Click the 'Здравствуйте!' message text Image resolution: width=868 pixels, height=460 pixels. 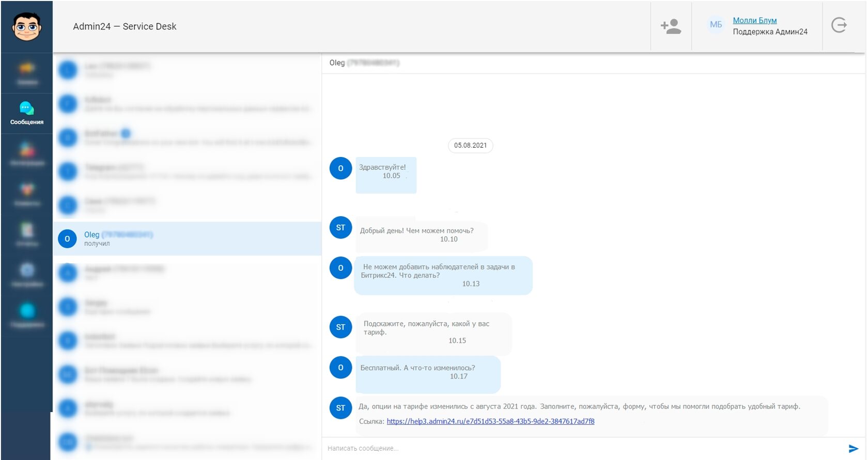(382, 167)
